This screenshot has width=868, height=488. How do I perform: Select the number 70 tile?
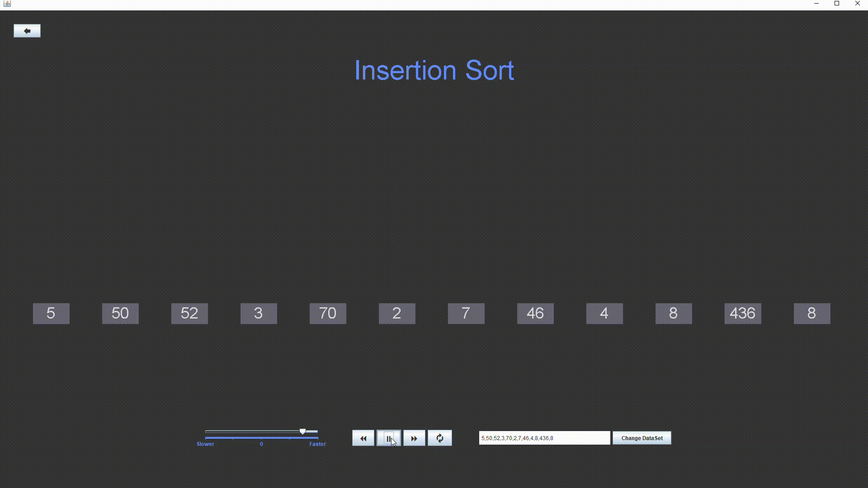[327, 313]
